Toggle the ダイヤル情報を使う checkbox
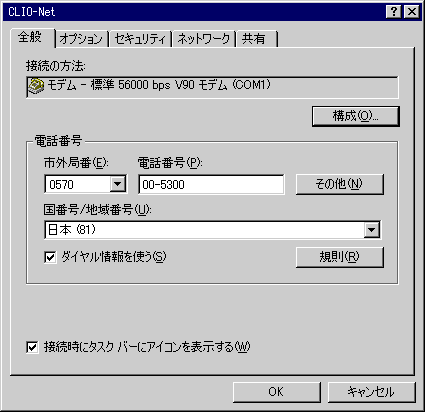Image resolution: width=425 pixels, height=412 pixels. tap(50, 257)
